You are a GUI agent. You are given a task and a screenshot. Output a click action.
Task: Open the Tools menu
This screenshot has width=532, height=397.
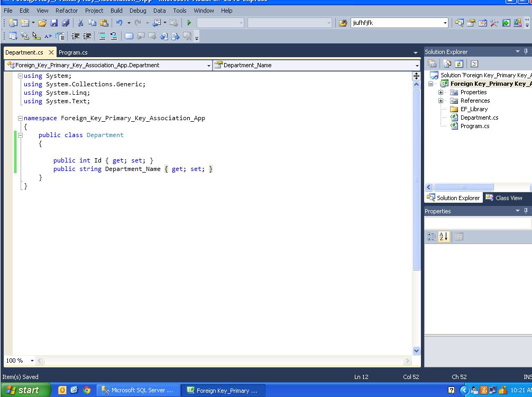tap(180, 11)
